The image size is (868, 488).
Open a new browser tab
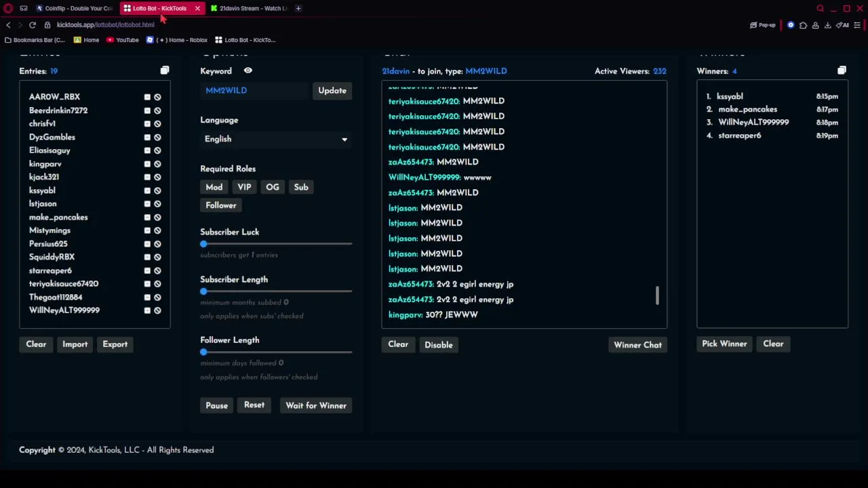click(x=298, y=8)
